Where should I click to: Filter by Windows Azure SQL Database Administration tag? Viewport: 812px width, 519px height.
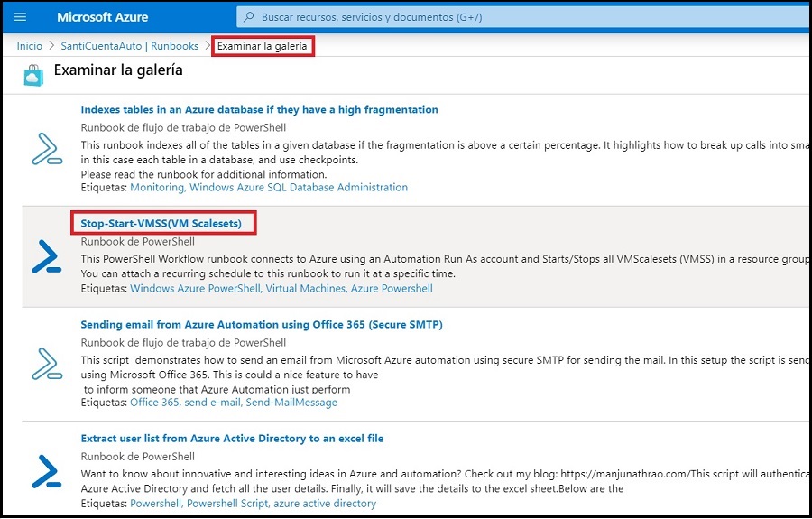[299, 187]
